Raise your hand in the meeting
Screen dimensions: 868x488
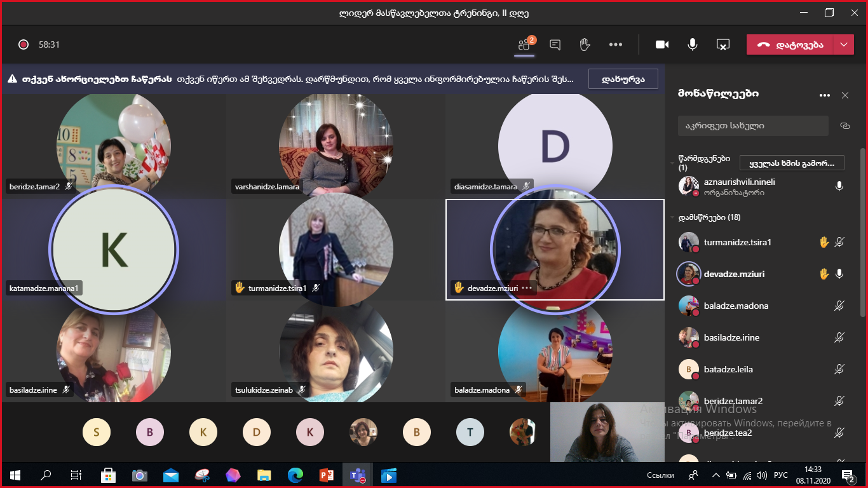[x=585, y=44]
